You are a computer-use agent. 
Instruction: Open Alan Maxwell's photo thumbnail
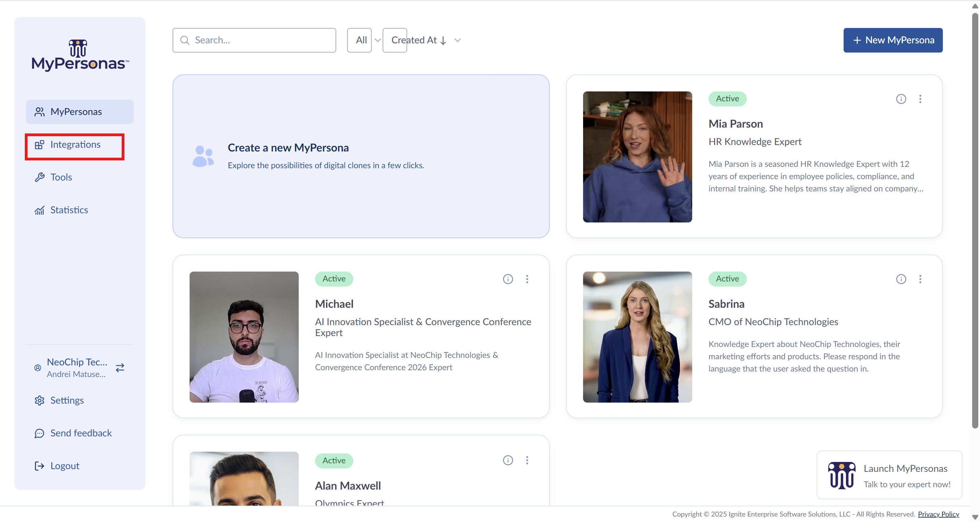click(244, 479)
